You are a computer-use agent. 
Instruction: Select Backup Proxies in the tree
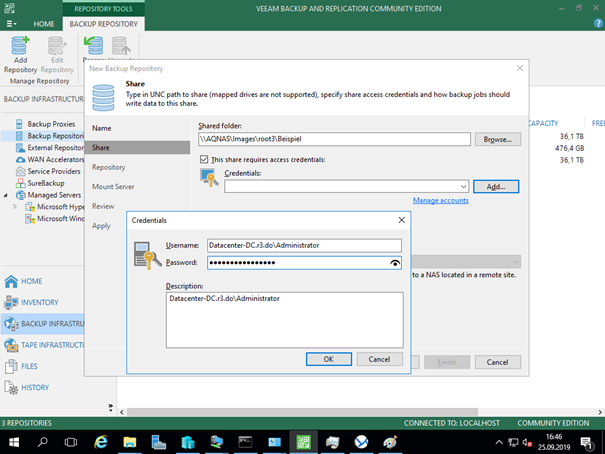(52, 124)
